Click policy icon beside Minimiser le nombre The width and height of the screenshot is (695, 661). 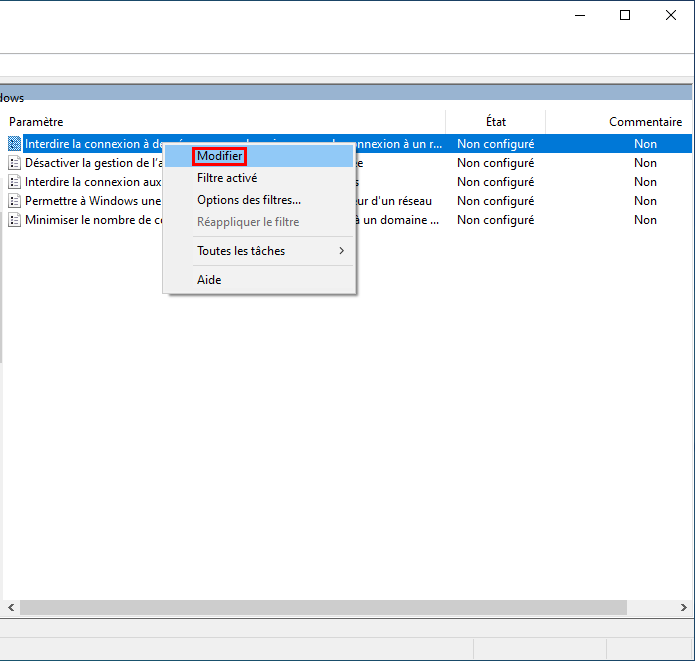click(x=15, y=220)
